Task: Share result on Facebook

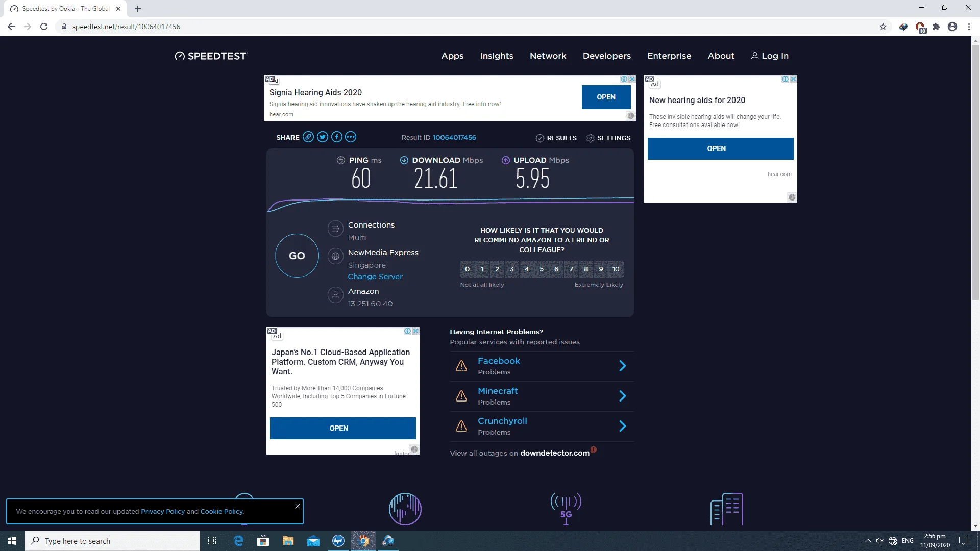Action: point(336,137)
